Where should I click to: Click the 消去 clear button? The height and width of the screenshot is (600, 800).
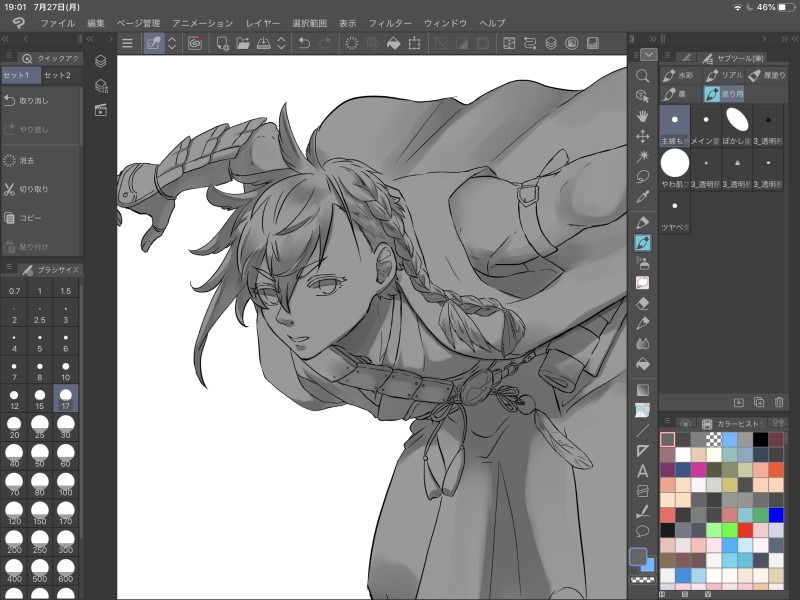[41, 160]
